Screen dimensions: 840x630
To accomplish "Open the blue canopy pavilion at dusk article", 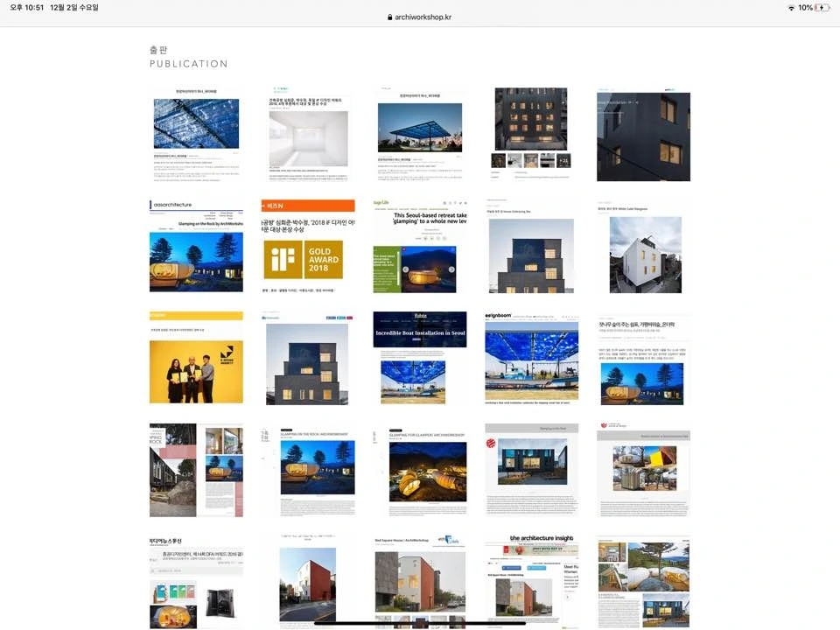I will click(x=420, y=135).
